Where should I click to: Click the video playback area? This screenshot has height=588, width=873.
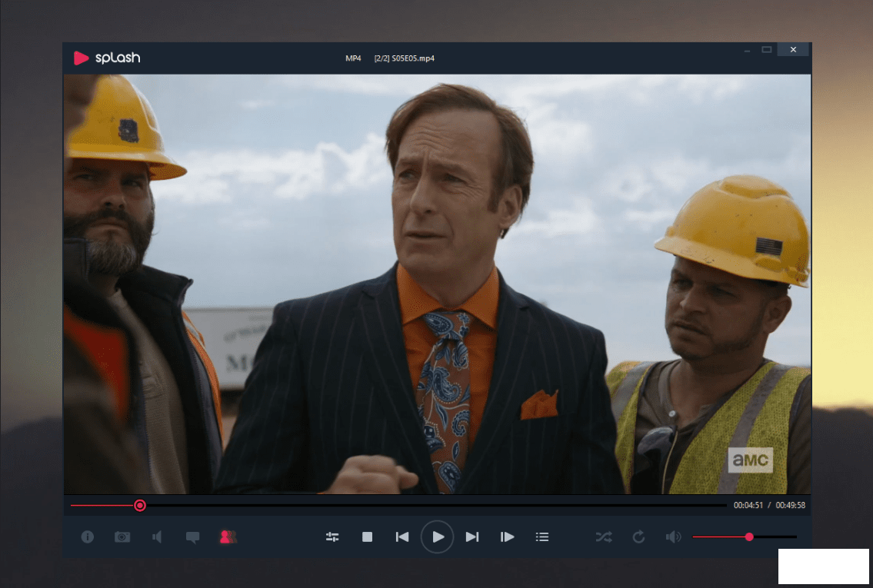[437, 284]
